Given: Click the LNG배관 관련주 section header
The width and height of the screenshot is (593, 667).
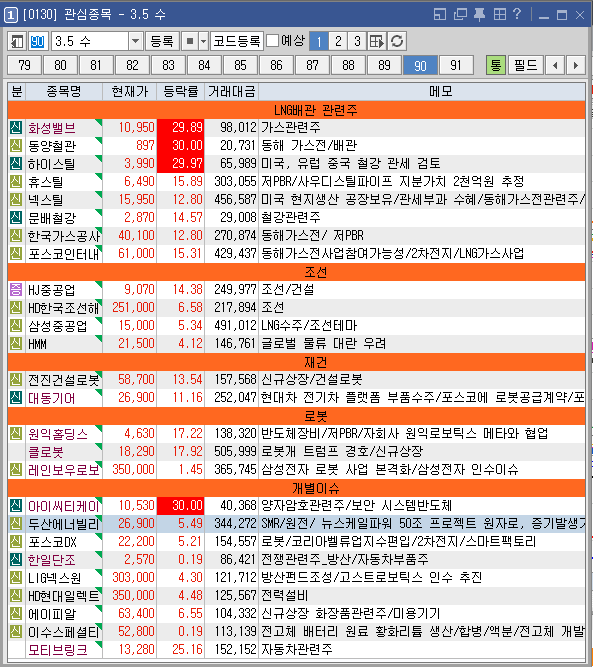Looking at the screenshot, I should 296,110.
